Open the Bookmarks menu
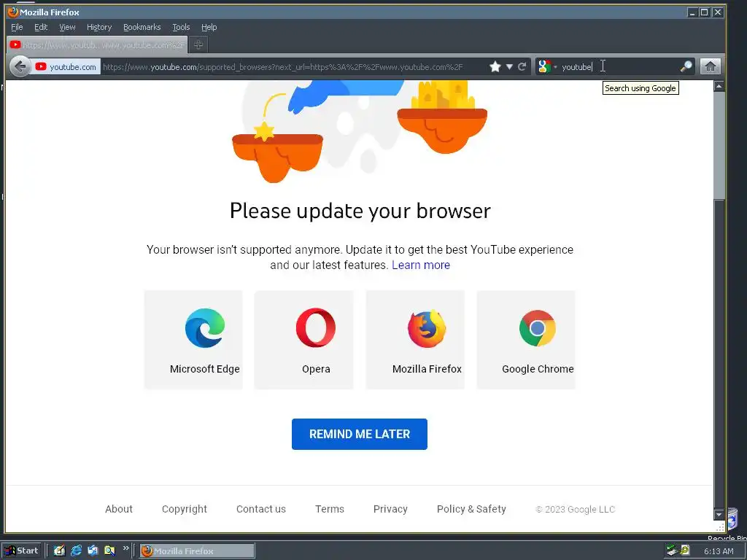 (x=142, y=27)
